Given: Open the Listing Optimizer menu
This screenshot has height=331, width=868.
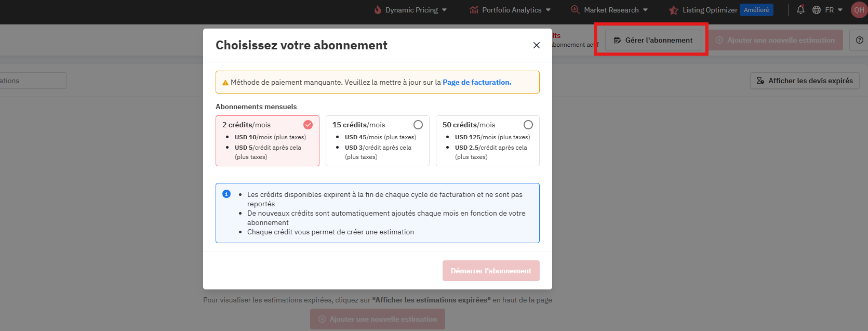Looking at the screenshot, I should 710,10.
